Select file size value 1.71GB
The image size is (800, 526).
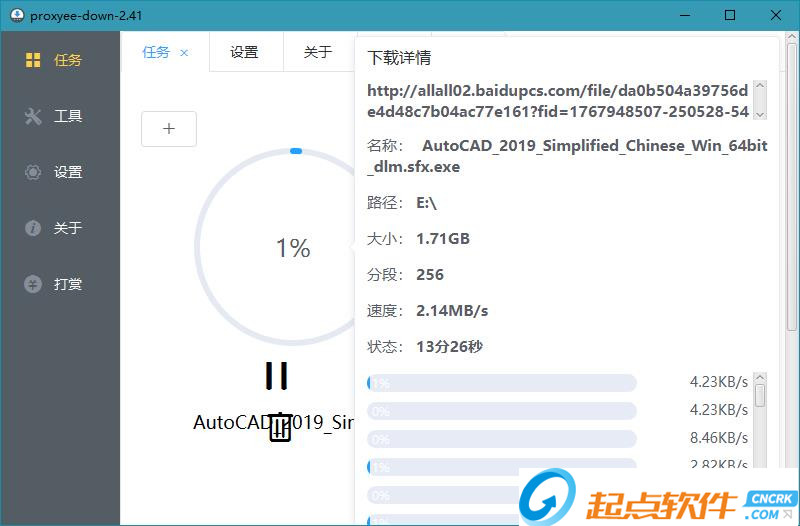coord(443,239)
